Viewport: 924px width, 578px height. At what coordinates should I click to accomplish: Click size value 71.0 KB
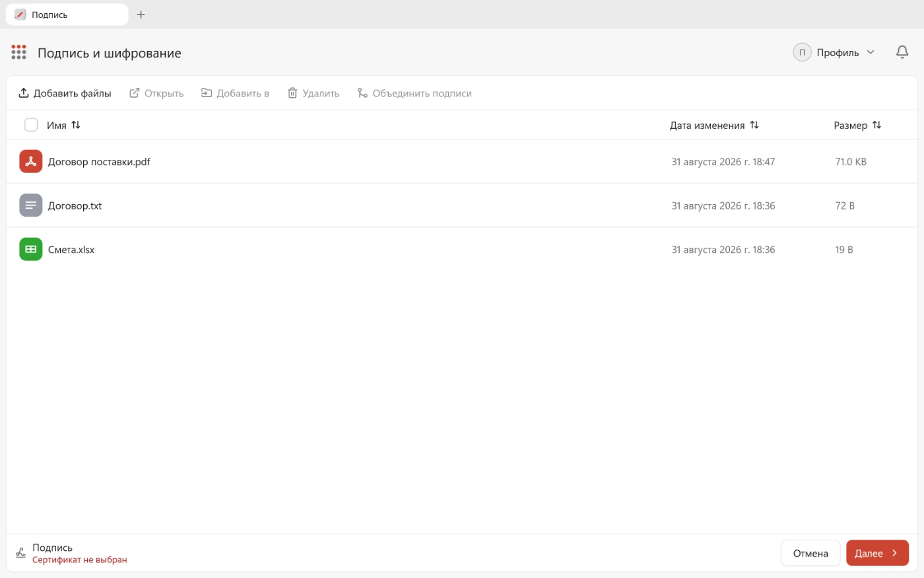click(x=851, y=162)
